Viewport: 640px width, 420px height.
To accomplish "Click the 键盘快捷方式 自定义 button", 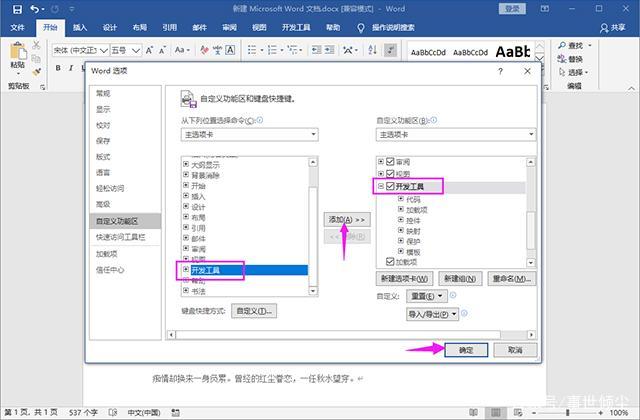I will (x=254, y=311).
